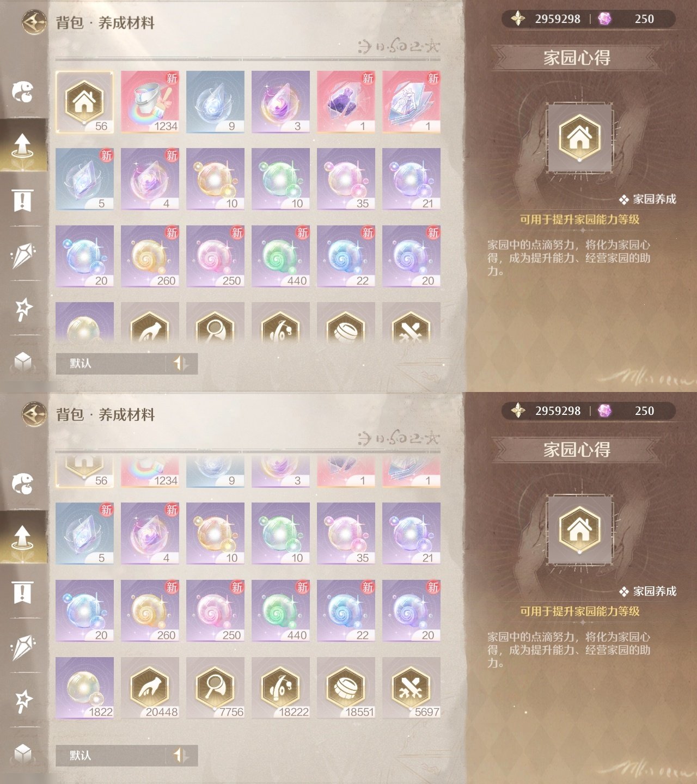Open the cube tab in the unscrolled bag sidebar
Viewport: 697px width, 784px height.
coord(23,362)
